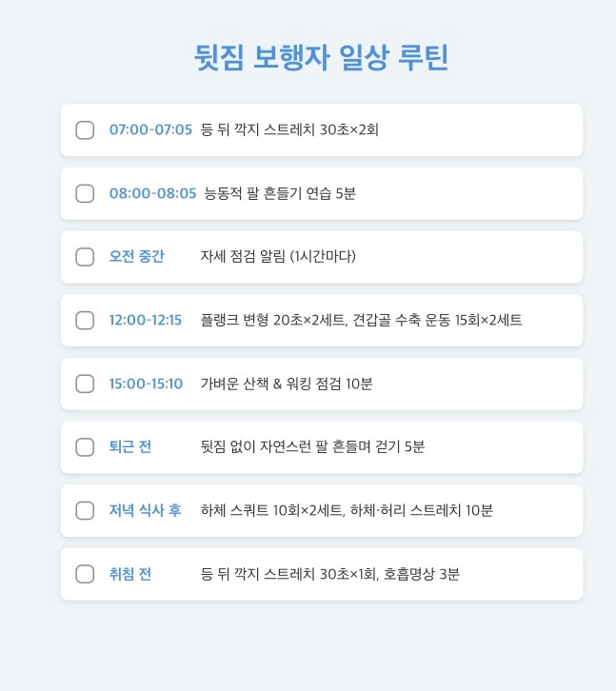The height and width of the screenshot is (691, 616).
Task: Toggle the 취침 전 checkbox
Action: pyautogui.click(x=85, y=574)
